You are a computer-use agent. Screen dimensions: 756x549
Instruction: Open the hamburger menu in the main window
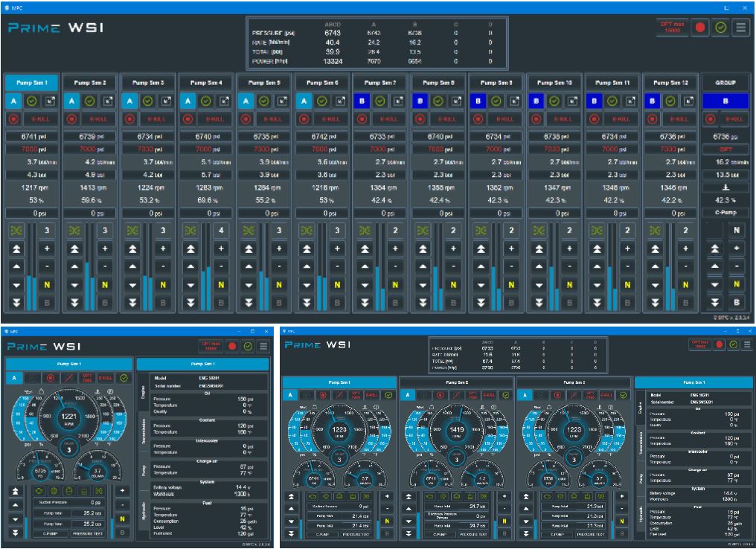point(741,28)
